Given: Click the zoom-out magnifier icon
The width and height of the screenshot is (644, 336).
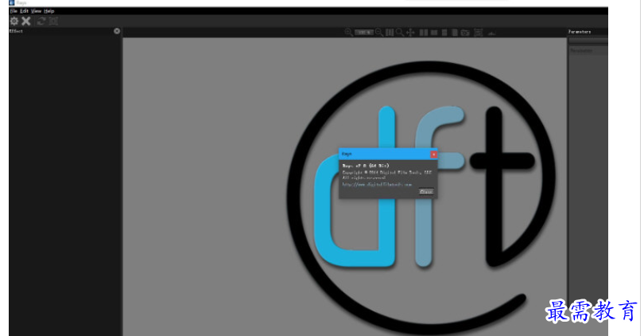Looking at the screenshot, I should (x=379, y=32).
